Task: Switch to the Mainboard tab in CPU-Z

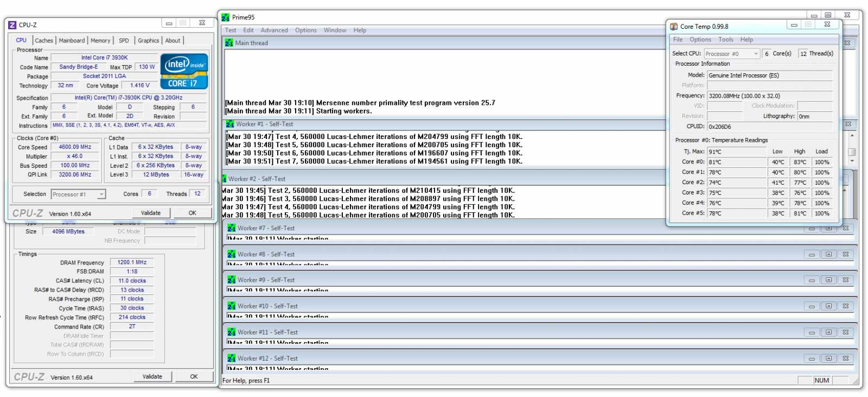Action: (x=72, y=41)
